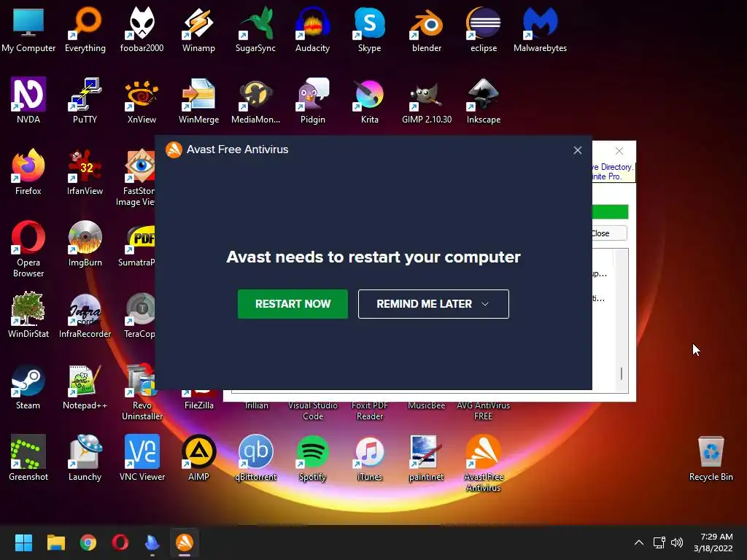Select the Malwarebytes desktop icon
The width and height of the screenshot is (747, 560).
pos(541,29)
